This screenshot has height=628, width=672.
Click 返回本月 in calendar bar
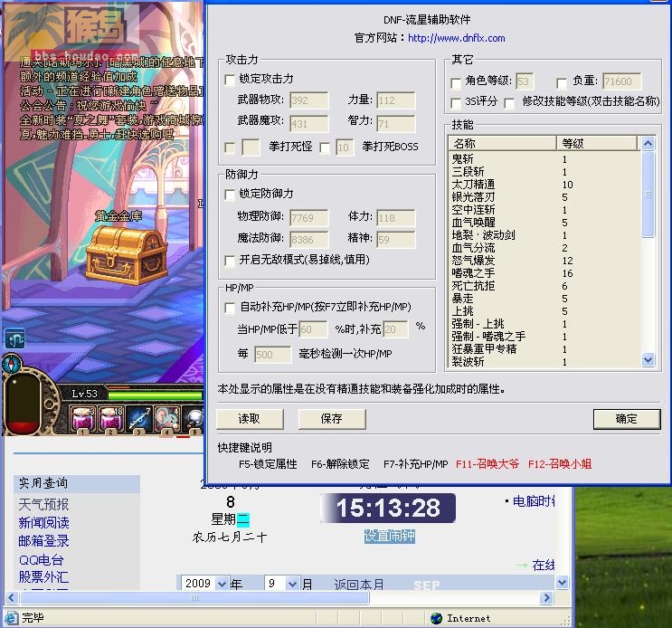(x=359, y=585)
